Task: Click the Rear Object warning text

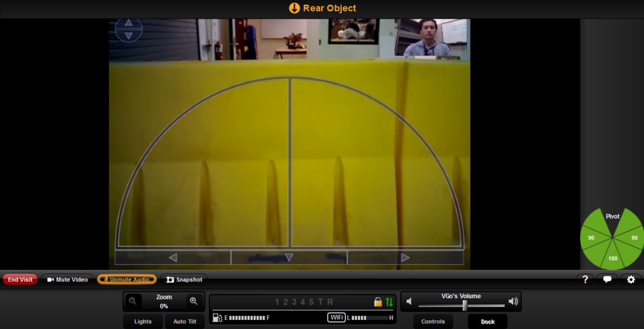Action: pyautogui.click(x=330, y=8)
